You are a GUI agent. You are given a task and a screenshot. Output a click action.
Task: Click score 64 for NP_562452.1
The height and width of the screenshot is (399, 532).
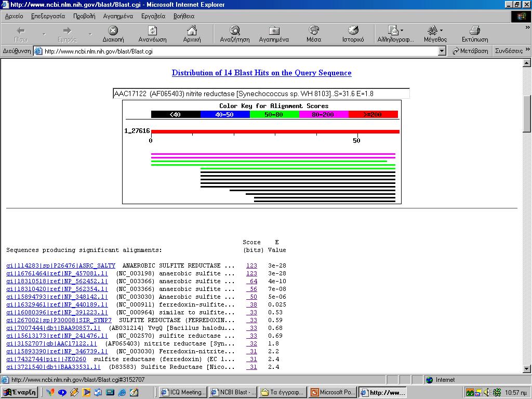coord(252,281)
